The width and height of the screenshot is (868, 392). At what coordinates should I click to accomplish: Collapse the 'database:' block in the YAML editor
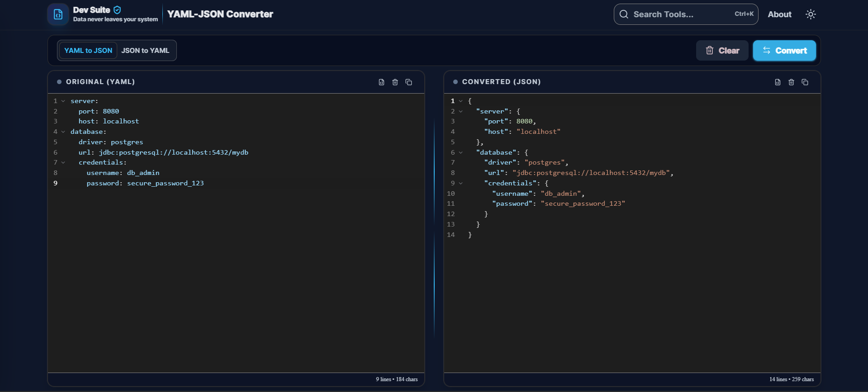pyautogui.click(x=63, y=132)
